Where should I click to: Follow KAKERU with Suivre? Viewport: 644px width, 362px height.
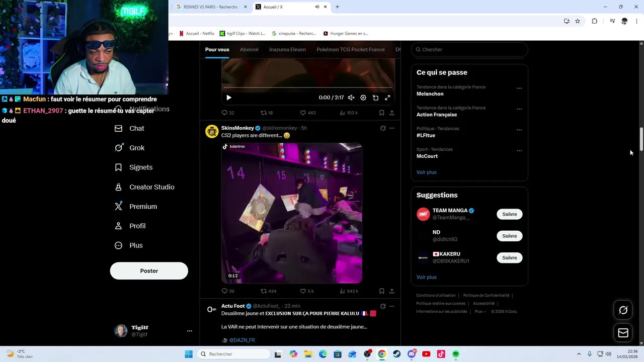pyautogui.click(x=509, y=258)
